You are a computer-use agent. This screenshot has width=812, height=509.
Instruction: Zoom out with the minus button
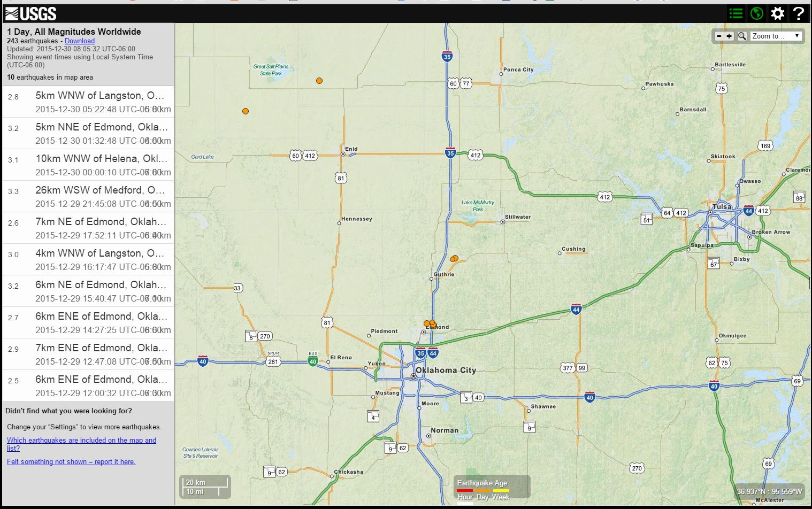(x=719, y=36)
